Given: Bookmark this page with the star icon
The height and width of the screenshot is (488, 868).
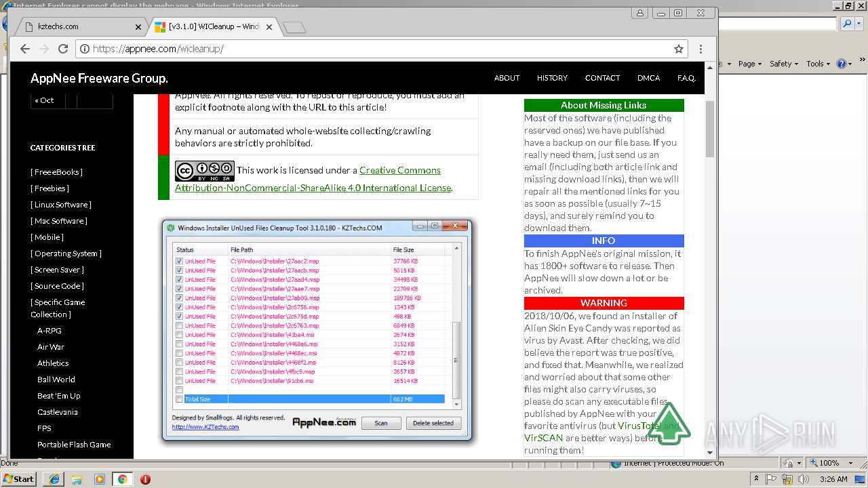Looking at the screenshot, I should point(678,49).
